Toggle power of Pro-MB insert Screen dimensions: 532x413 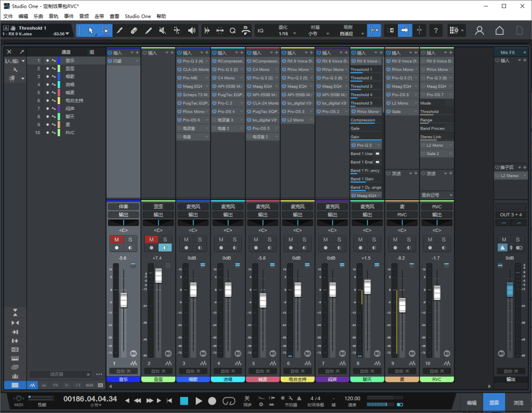(x=180, y=78)
